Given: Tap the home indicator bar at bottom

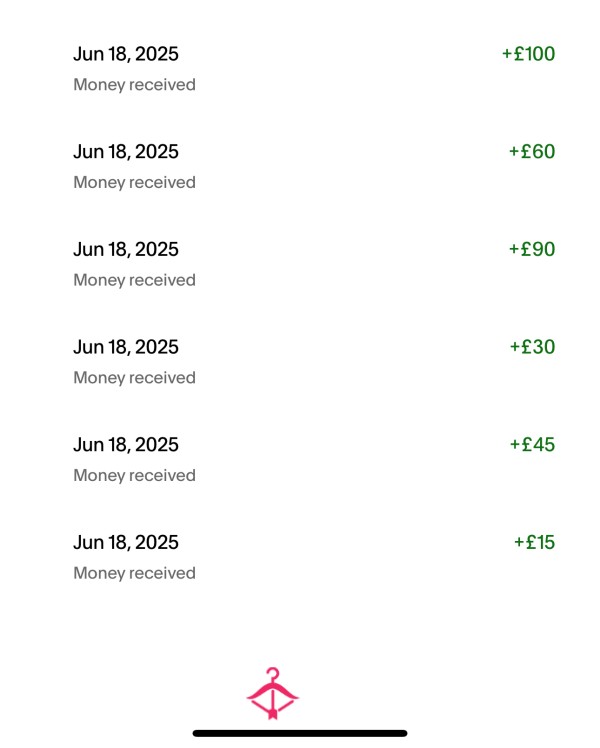Looking at the screenshot, I should pos(300,733).
